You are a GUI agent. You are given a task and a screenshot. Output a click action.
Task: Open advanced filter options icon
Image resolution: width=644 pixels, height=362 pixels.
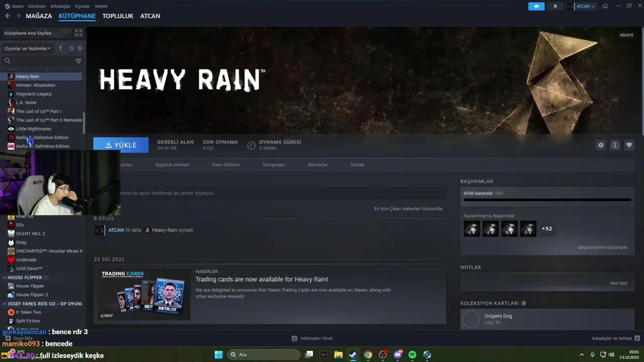click(x=78, y=61)
